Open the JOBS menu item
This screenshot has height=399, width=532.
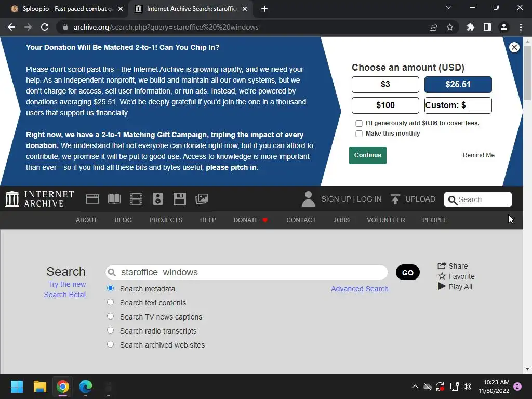click(x=341, y=220)
